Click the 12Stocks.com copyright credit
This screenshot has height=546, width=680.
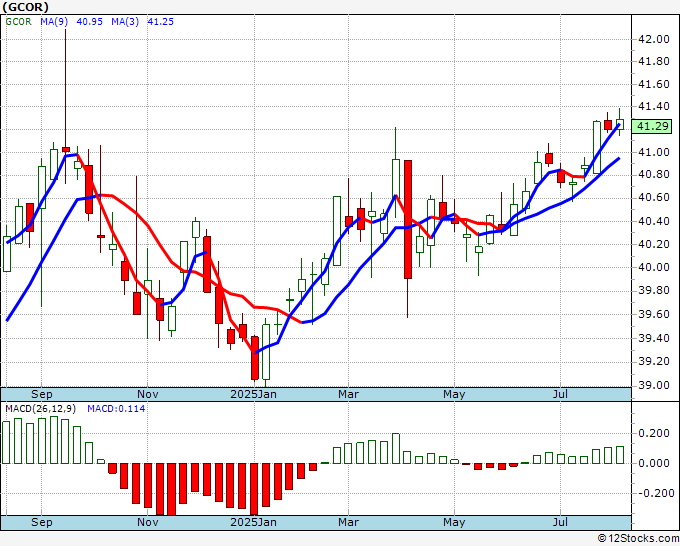tap(638, 539)
